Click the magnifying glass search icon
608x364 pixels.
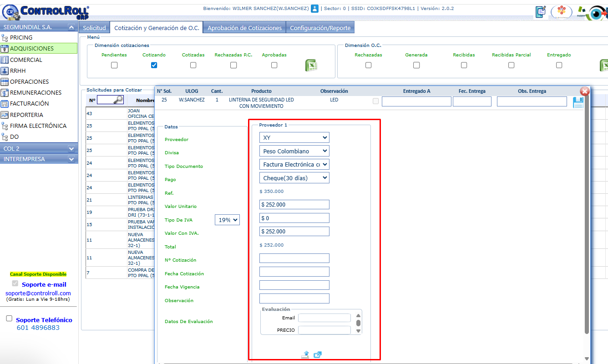[x=118, y=100]
